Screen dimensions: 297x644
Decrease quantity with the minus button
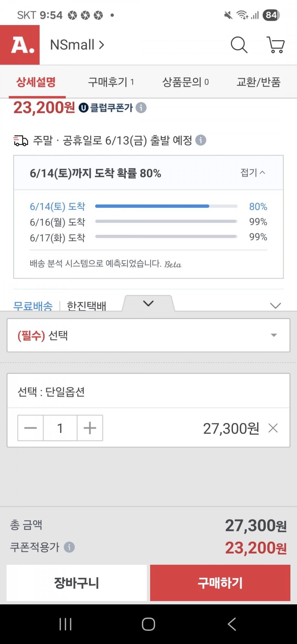(x=30, y=428)
